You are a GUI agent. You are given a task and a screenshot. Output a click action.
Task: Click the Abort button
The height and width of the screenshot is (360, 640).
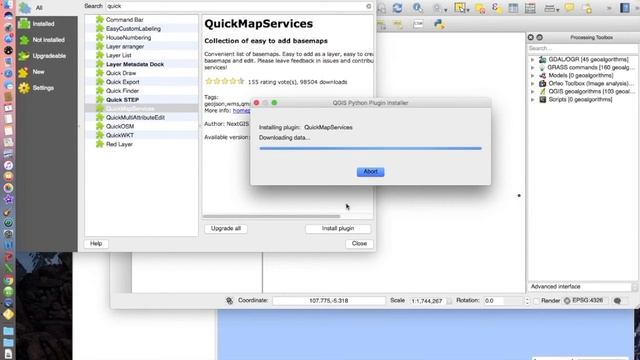(x=370, y=172)
